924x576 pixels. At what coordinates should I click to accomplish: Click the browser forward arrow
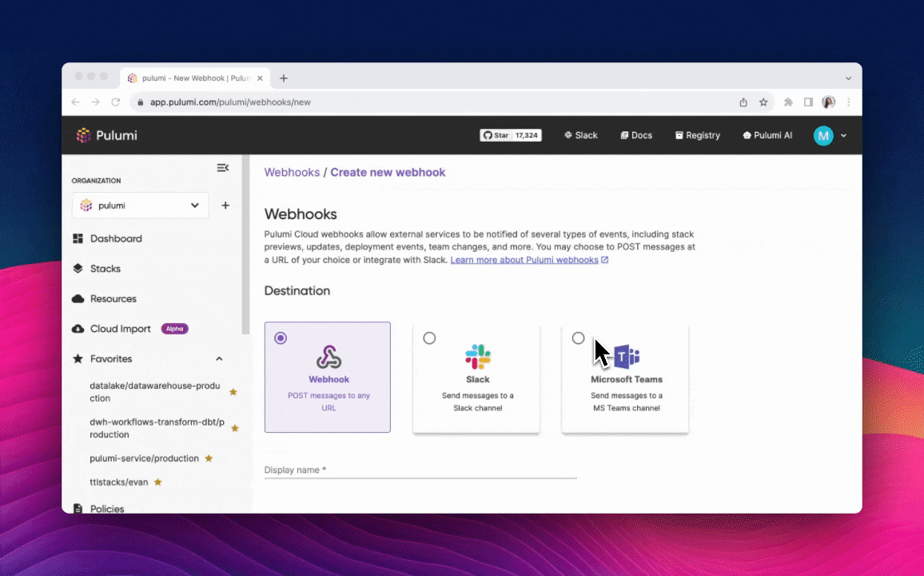[95, 102]
